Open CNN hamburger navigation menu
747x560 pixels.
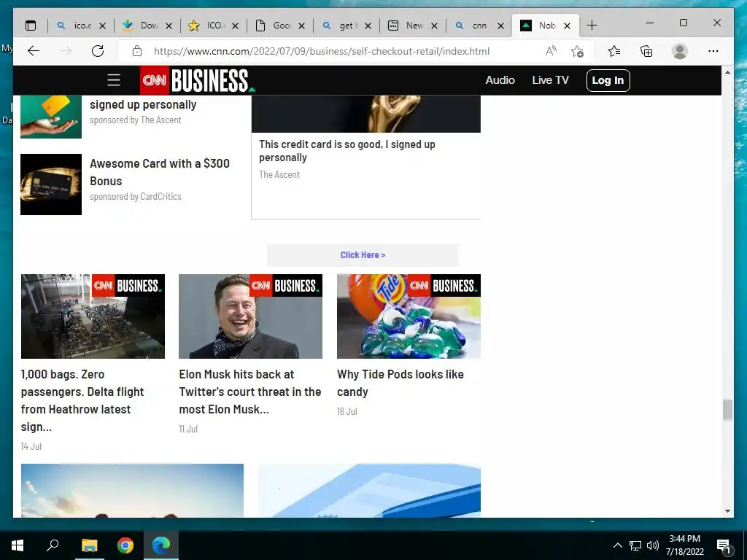pyautogui.click(x=113, y=80)
